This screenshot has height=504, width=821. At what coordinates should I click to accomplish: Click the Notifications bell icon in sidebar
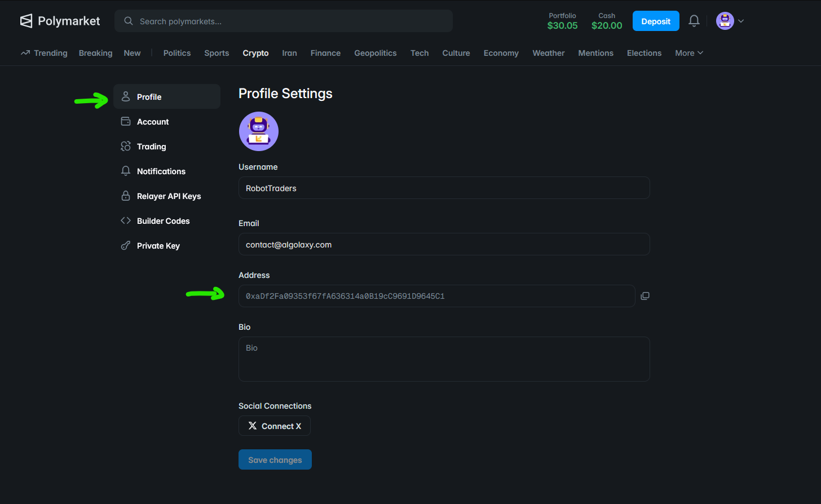(x=125, y=171)
